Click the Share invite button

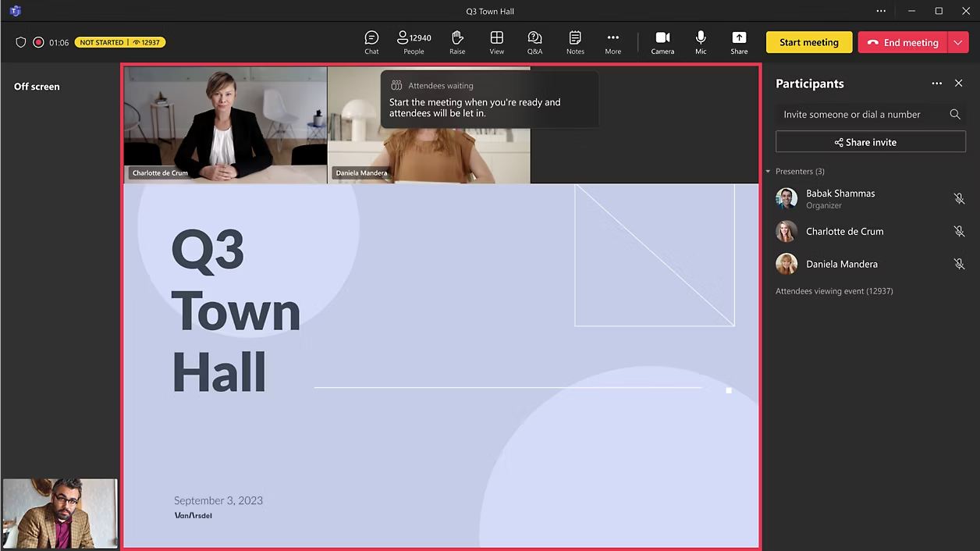point(870,142)
